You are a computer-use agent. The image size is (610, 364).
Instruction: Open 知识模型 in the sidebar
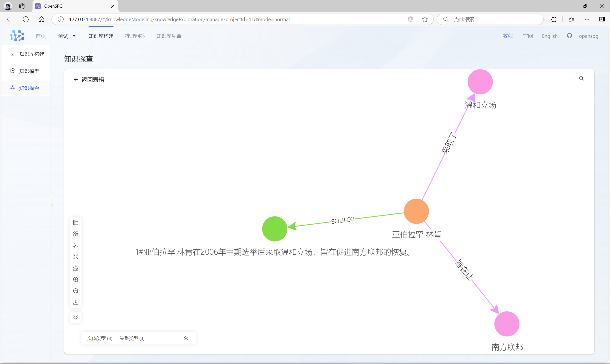[x=29, y=71]
